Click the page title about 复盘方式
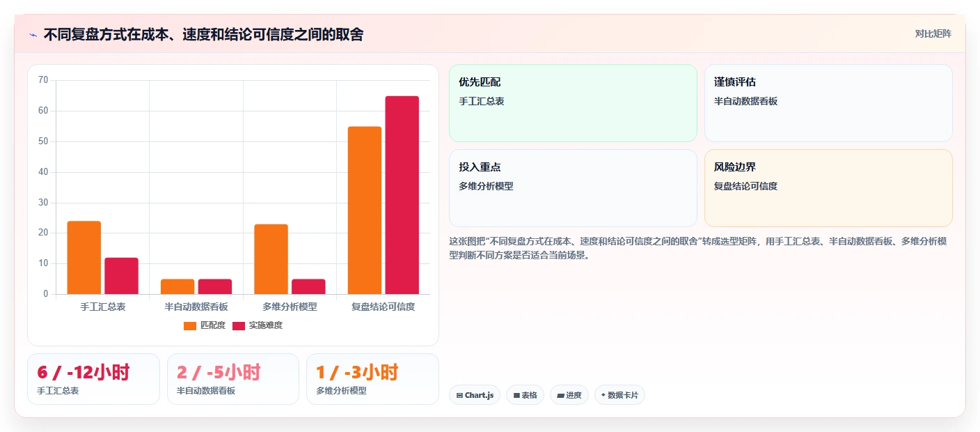This screenshot has height=432, width=980. pyautogui.click(x=203, y=34)
